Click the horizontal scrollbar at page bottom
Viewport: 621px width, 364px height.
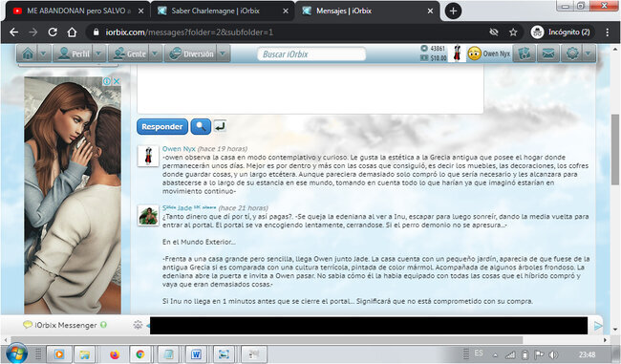pos(267,340)
